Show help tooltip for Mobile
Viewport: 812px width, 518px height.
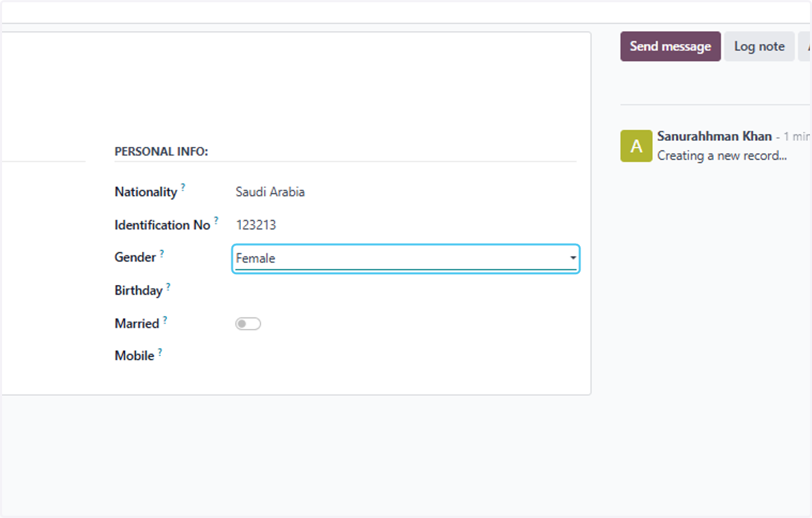(160, 351)
